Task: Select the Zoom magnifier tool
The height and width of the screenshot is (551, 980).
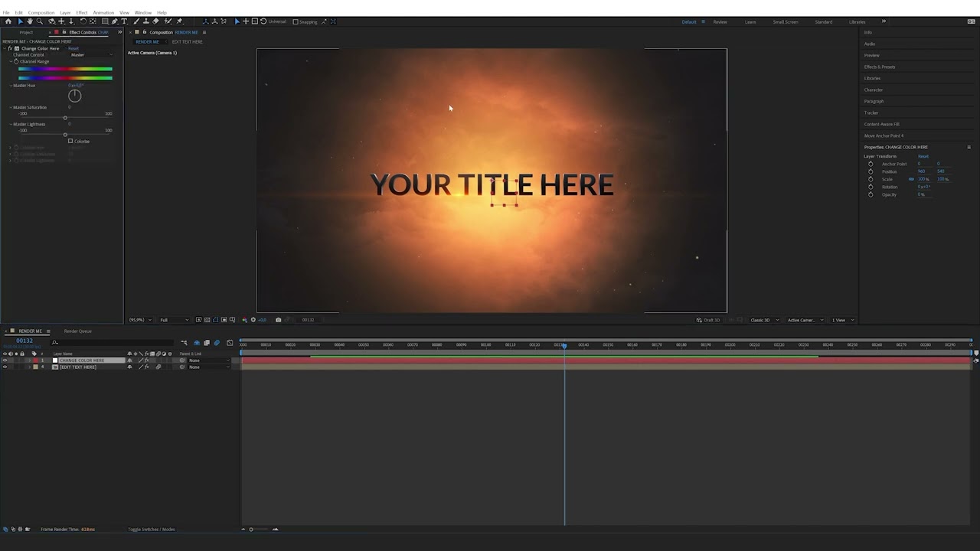Action: pyautogui.click(x=40, y=21)
